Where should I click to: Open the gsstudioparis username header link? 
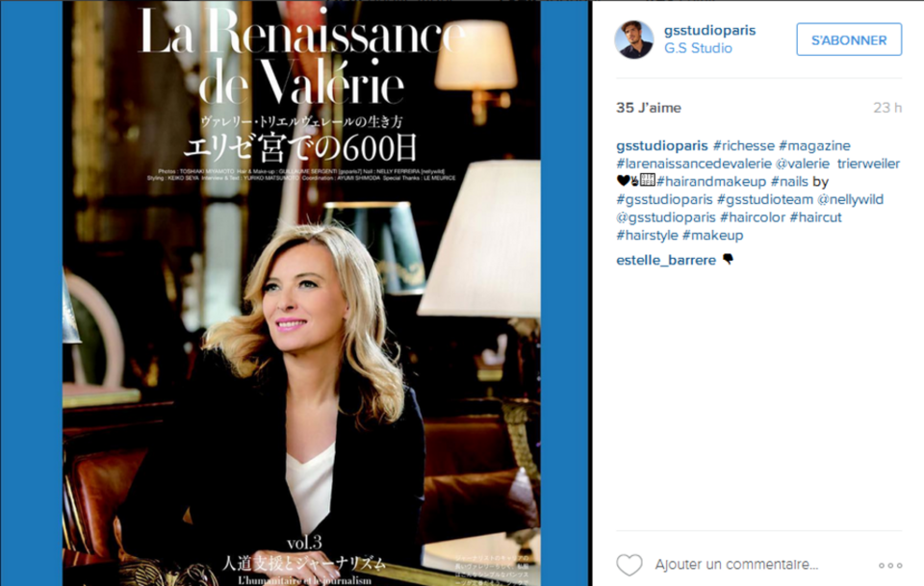709,30
